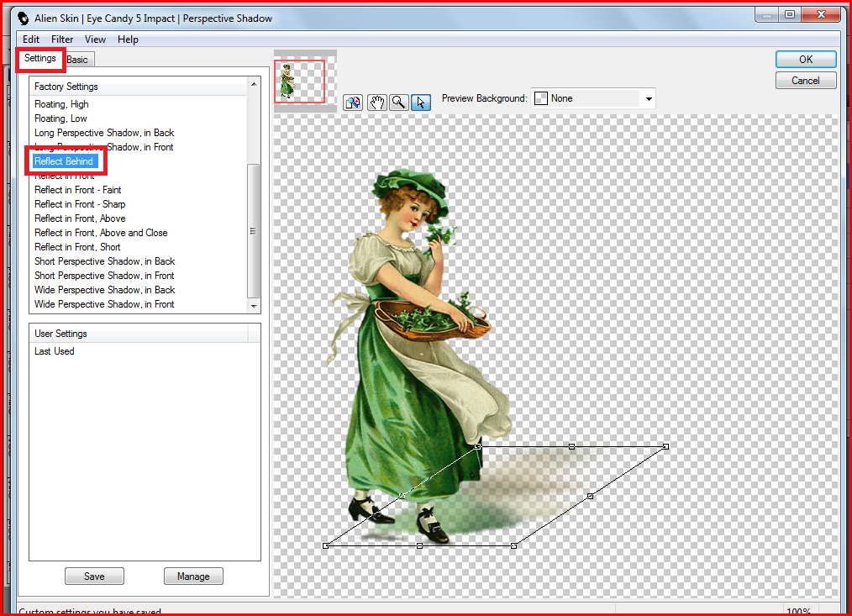Click the factory settings scroll up arrow
The height and width of the screenshot is (616, 852).
point(254,84)
